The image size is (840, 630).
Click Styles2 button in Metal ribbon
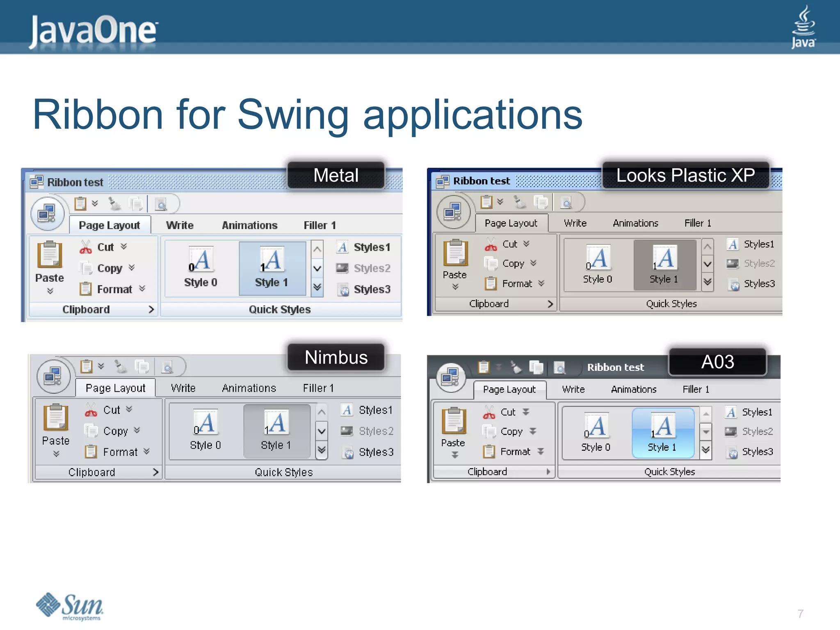point(363,268)
